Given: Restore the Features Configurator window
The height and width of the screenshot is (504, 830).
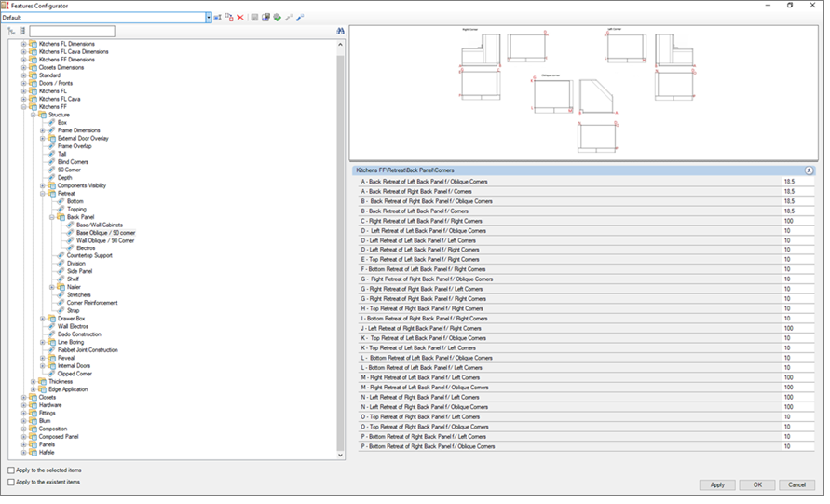Looking at the screenshot, I should (x=790, y=6).
